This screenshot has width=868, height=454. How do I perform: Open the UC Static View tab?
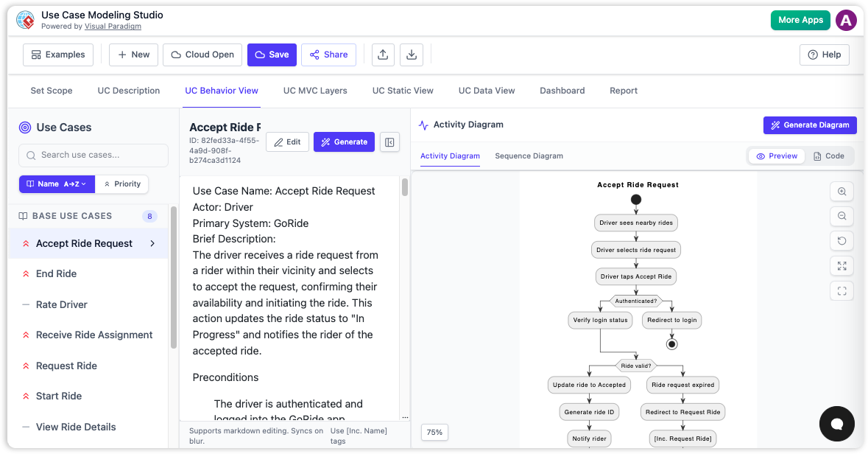pyautogui.click(x=403, y=91)
